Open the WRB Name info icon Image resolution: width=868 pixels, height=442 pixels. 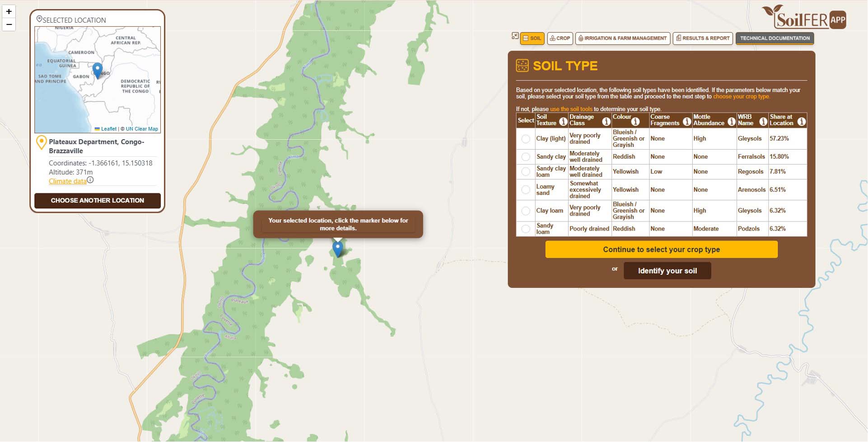(763, 121)
